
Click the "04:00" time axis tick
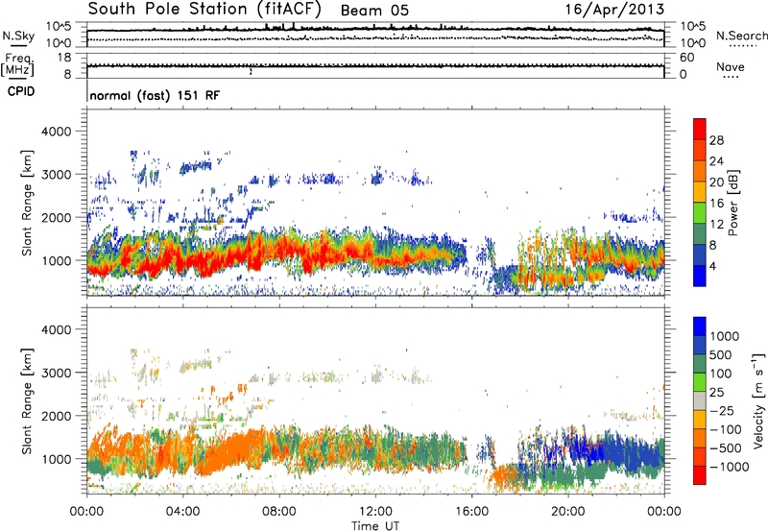click(x=183, y=512)
